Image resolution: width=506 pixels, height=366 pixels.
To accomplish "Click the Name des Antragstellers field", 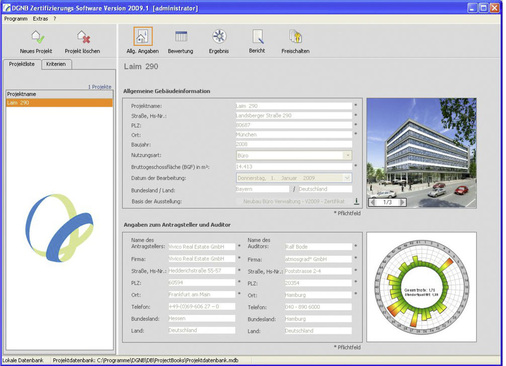I will [x=202, y=247].
